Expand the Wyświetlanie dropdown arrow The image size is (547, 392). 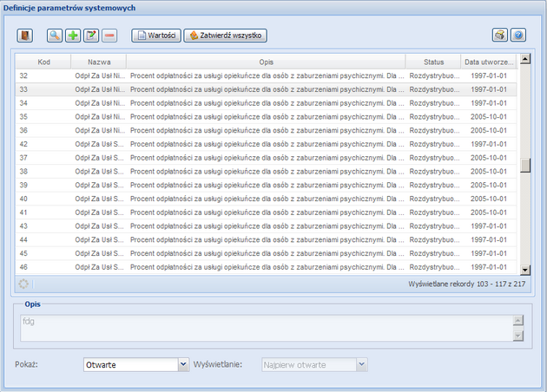[x=362, y=365]
